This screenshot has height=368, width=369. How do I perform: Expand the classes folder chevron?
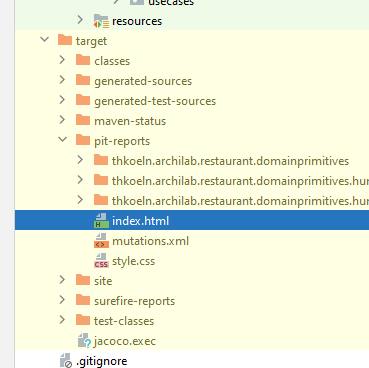[62, 60]
